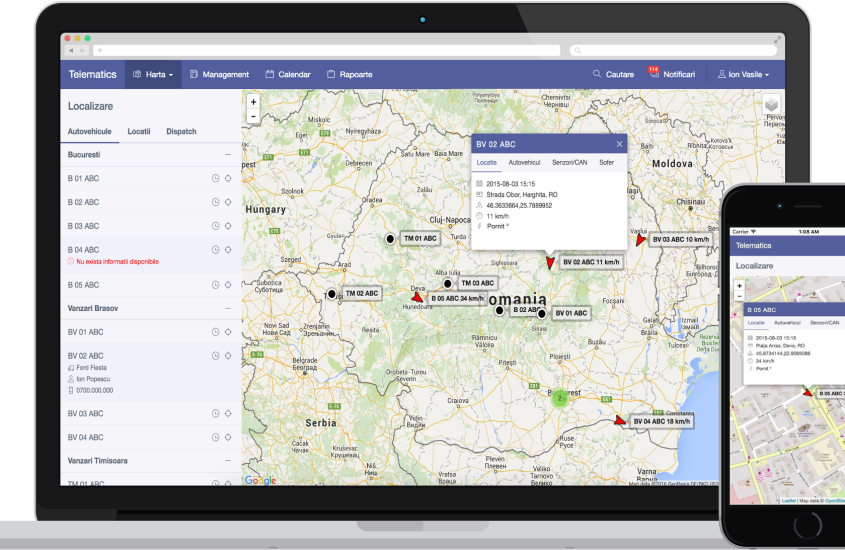
Task: Collapse the Bucuresti group
Action: tap(228, 155)
